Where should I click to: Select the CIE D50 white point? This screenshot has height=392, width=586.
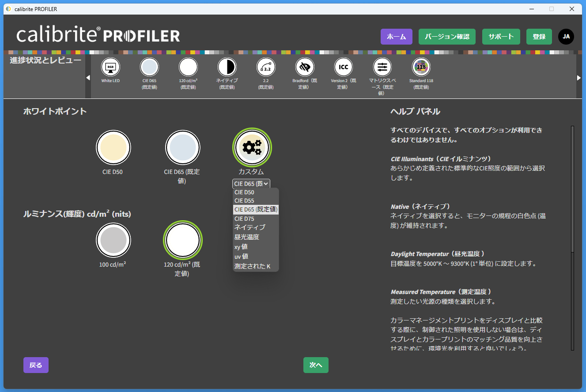[113, 147]
